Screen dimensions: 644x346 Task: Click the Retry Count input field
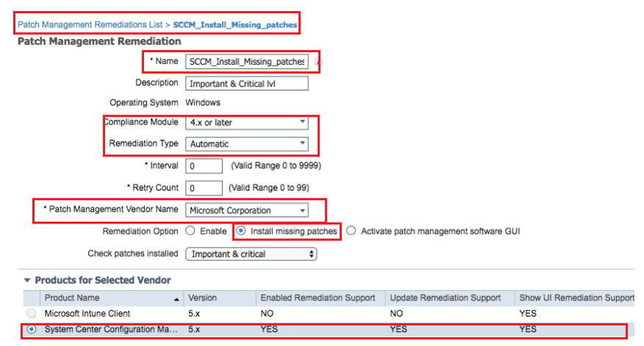pyautogui.click(x=203, y=188)
